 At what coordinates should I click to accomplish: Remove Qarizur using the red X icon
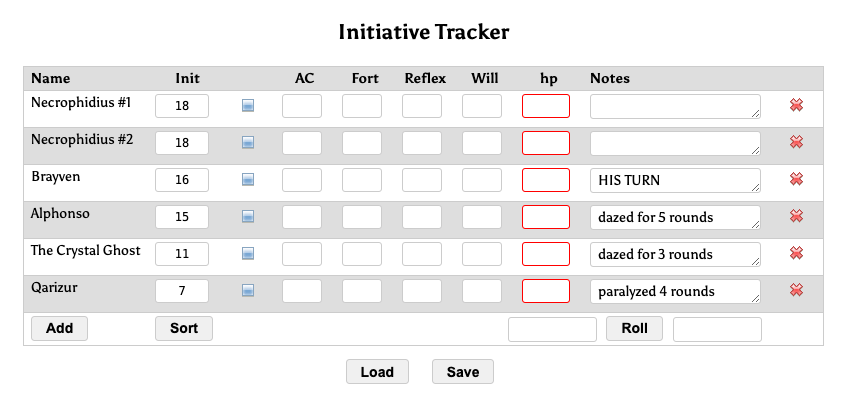coord(796,290)
